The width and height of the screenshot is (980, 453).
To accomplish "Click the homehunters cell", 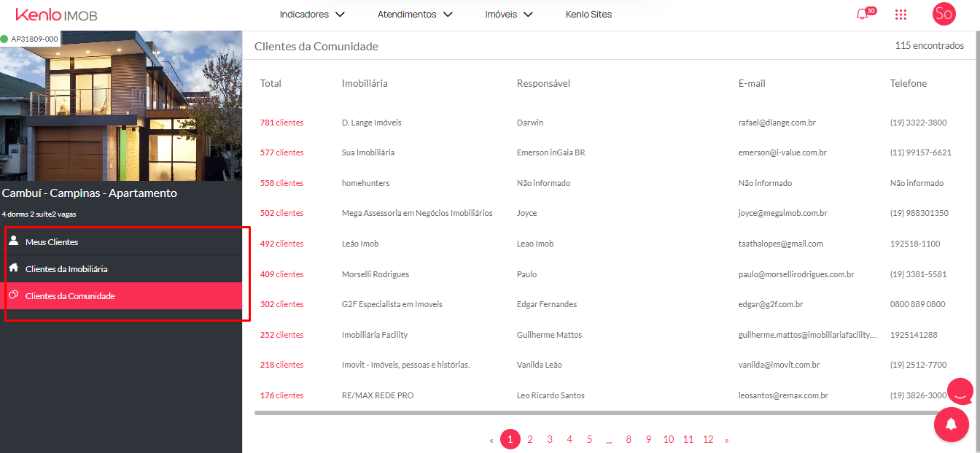I will click(366, 183).
